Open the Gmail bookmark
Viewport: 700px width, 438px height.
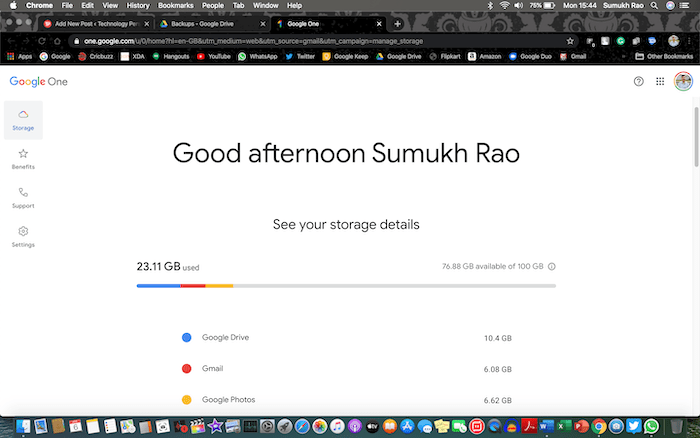(x=573, y=56)
